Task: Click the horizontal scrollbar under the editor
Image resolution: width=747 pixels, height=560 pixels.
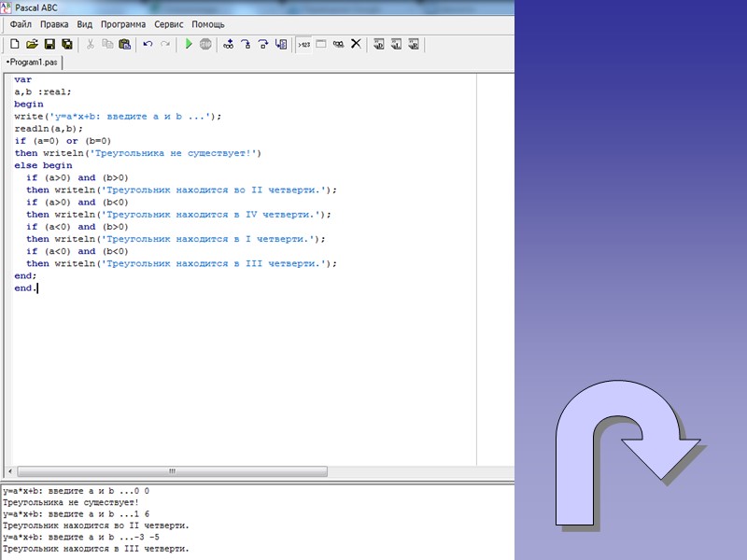Action: click(171, 471)
